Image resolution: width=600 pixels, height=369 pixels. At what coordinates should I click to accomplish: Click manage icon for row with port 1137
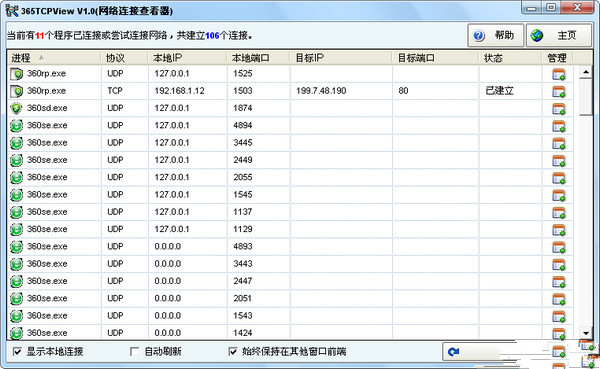point(559,212)
